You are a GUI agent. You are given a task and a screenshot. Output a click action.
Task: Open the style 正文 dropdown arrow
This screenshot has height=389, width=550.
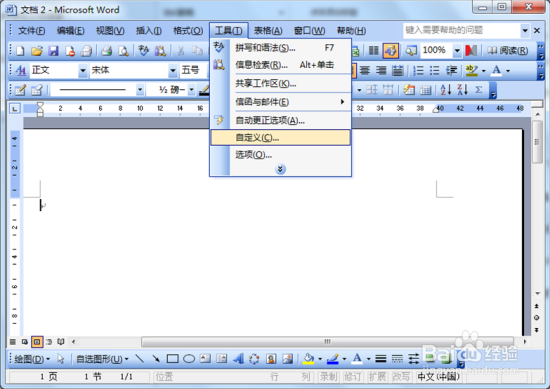(82, 71)
